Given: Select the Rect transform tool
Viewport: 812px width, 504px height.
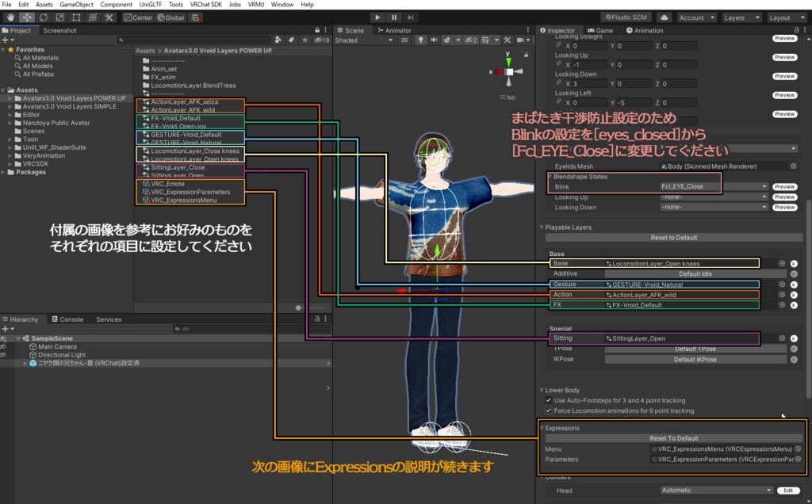Looking at the screenshot, I should pos(75,17).
